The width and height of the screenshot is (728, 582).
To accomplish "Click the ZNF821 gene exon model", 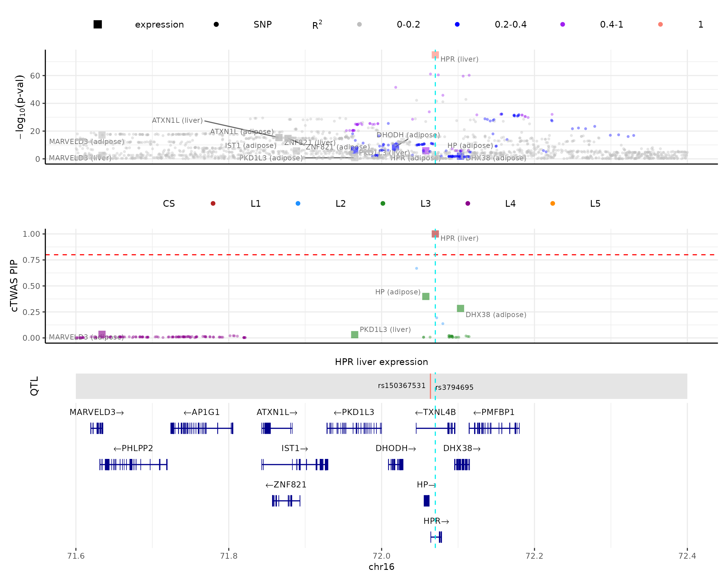I will click(286, 501).
